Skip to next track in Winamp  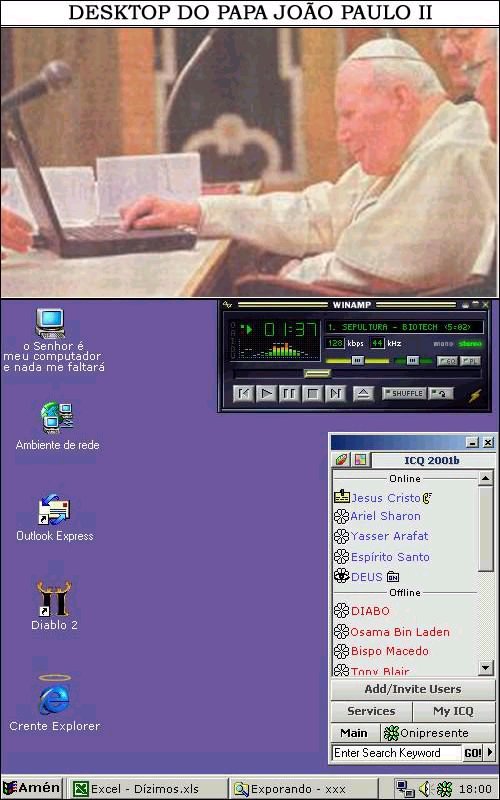click(335, 394)
